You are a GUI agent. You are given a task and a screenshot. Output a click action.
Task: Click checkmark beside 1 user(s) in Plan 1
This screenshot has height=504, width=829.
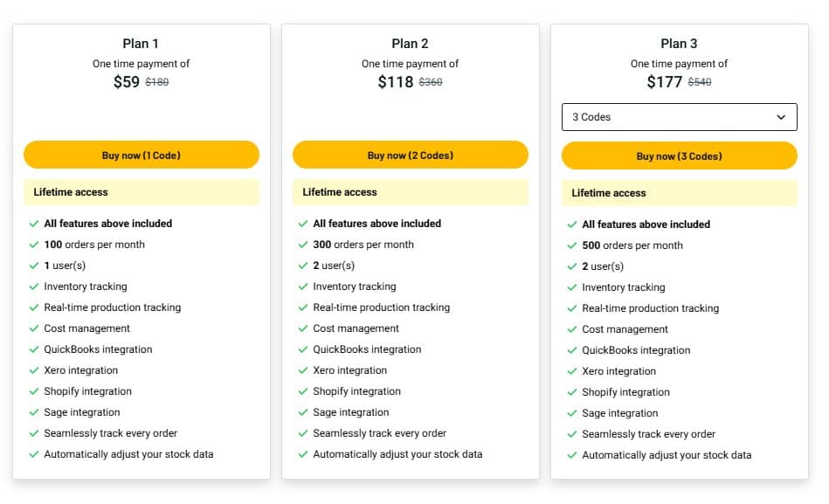34,266
